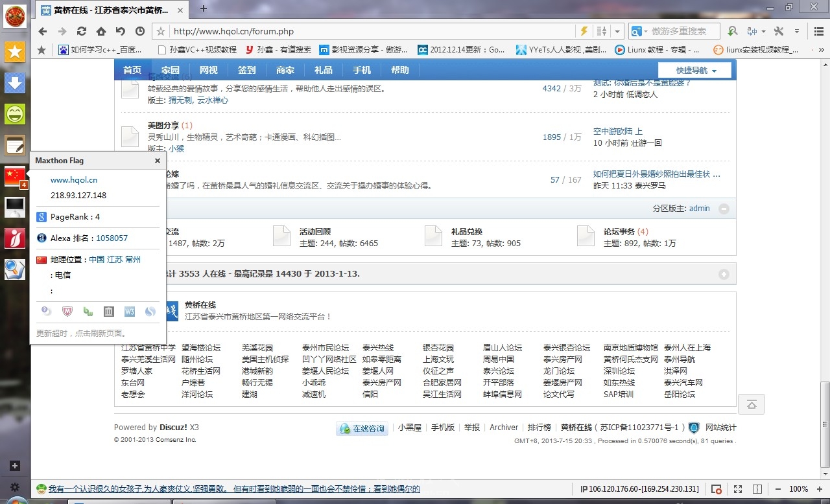Click the Maxthon Flag sidebar icon
This screenshot has height=504, width=830.
click(15, 177)
